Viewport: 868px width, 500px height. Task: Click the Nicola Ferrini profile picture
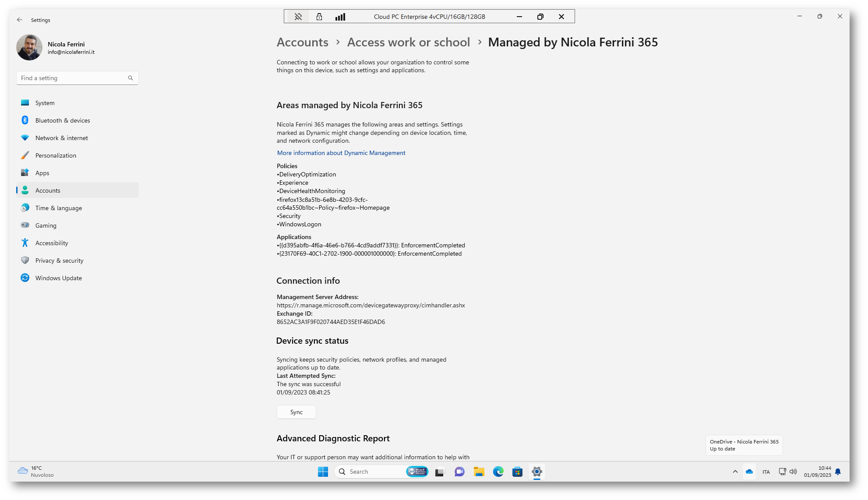point(29,47)
